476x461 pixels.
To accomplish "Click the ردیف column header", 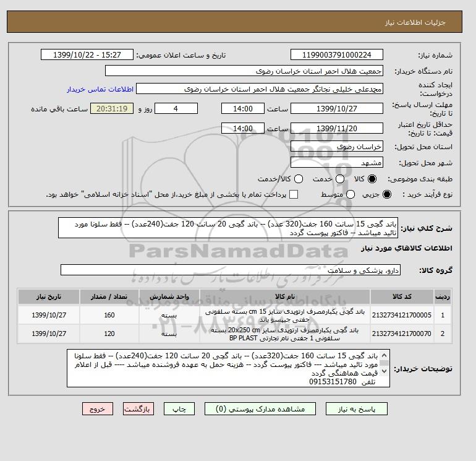I will pos(443,296).
